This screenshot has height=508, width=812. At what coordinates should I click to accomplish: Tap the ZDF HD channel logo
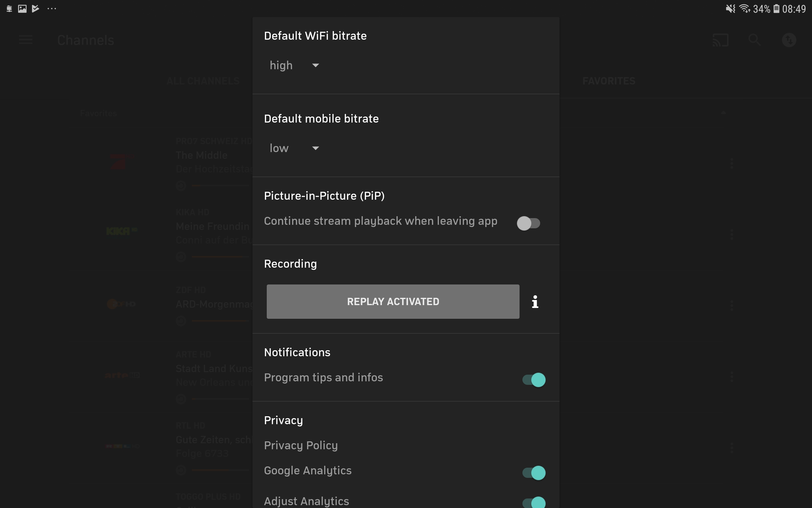(x=121, y=304)
